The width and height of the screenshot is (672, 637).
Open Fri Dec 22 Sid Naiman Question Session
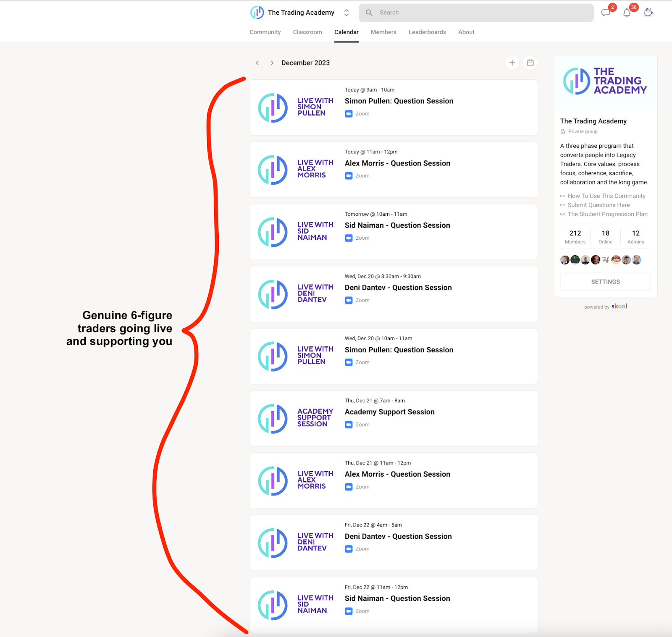pyautogui.click(x=397, y=598)
